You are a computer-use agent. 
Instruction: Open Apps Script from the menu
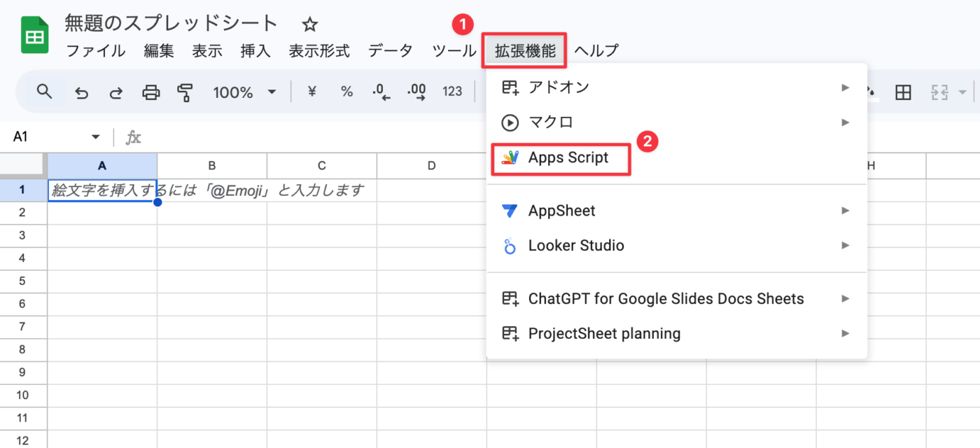tap(568, 158)
